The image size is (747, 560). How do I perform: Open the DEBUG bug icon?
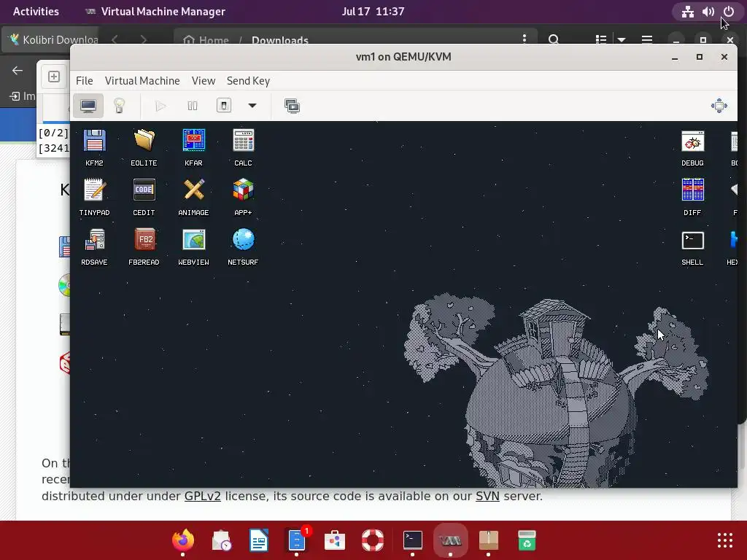click(692, 147)
